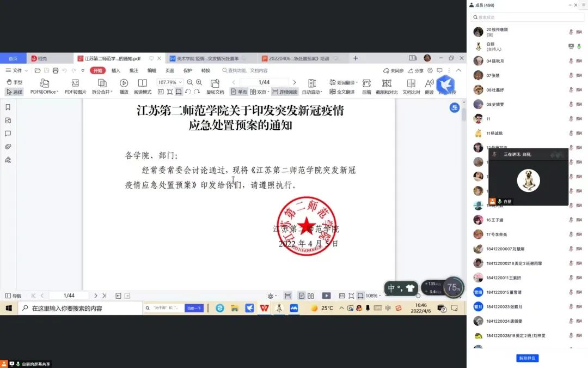Click the zoom in magnifier icon
588x368 pixels.
[199, 82]
